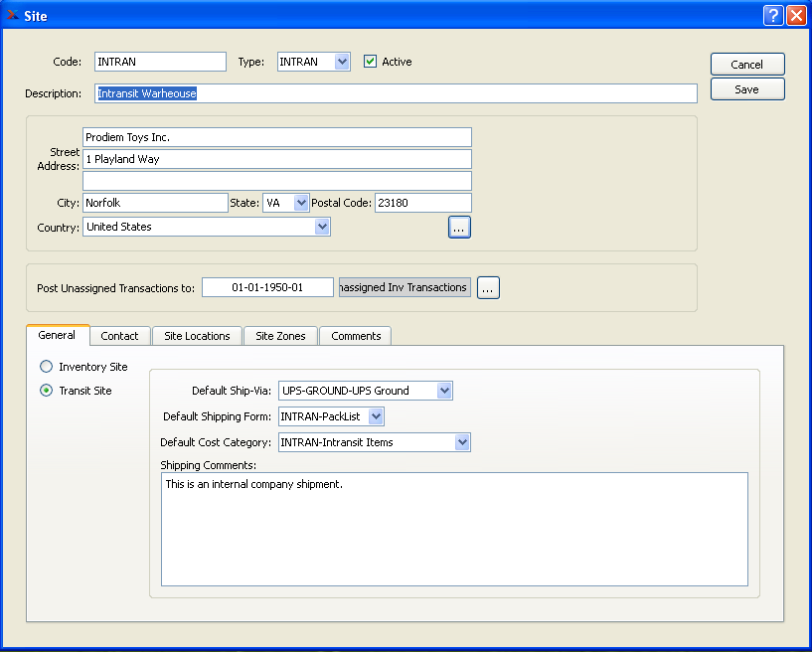Click the address lookup ellipsis button

pyautogui.click(x=459, y=228)
